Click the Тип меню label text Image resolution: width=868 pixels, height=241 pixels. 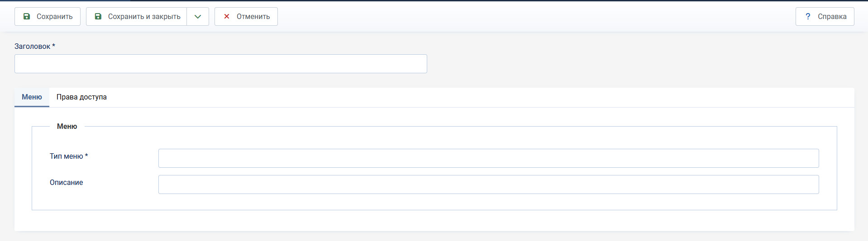tap(67, 156)
